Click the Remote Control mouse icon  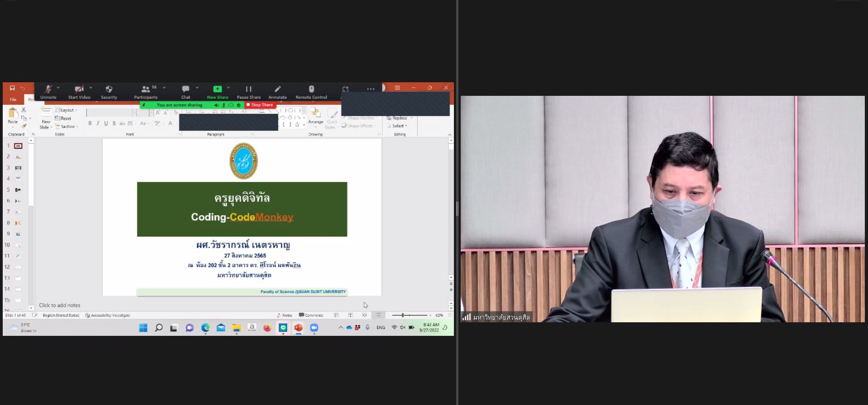(311, 89)
